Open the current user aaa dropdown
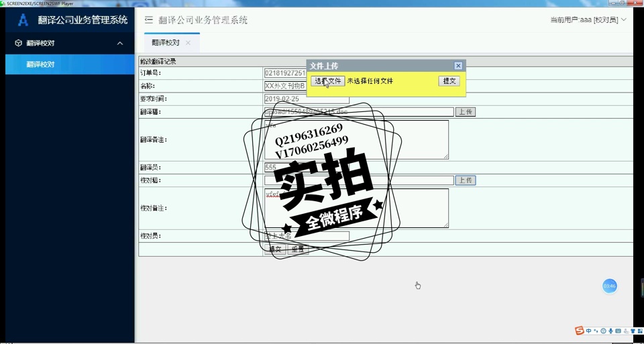 pyautogui.click(x=588, y=20)
